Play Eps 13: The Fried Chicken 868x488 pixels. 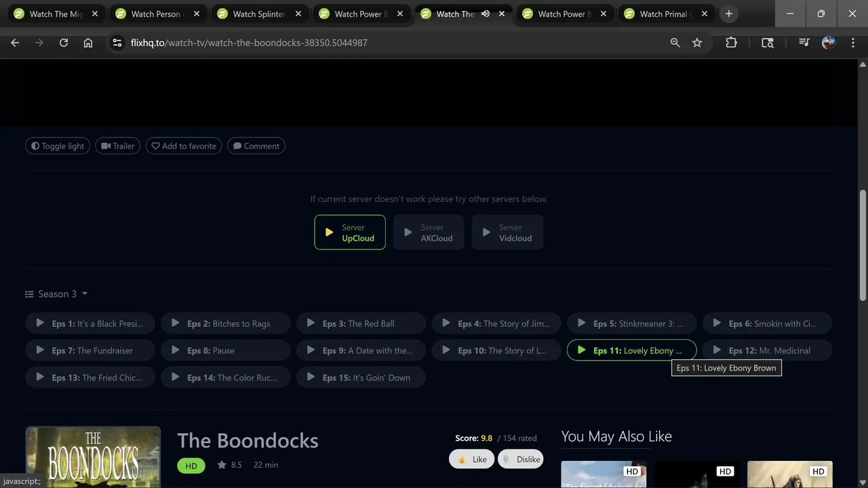(x=90, y=378)
